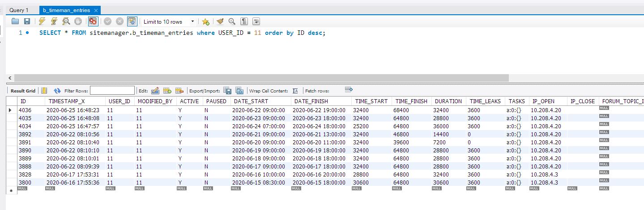Image resolution: width=644 pixels, height=210 pixels.
Task: Toggle the auto-commit mode button
Action: pyautogui.click(x=132, y=21)
